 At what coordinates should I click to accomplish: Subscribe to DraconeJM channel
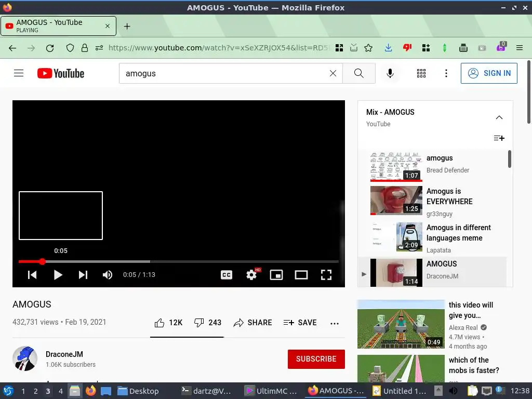[x=316, y=359]
